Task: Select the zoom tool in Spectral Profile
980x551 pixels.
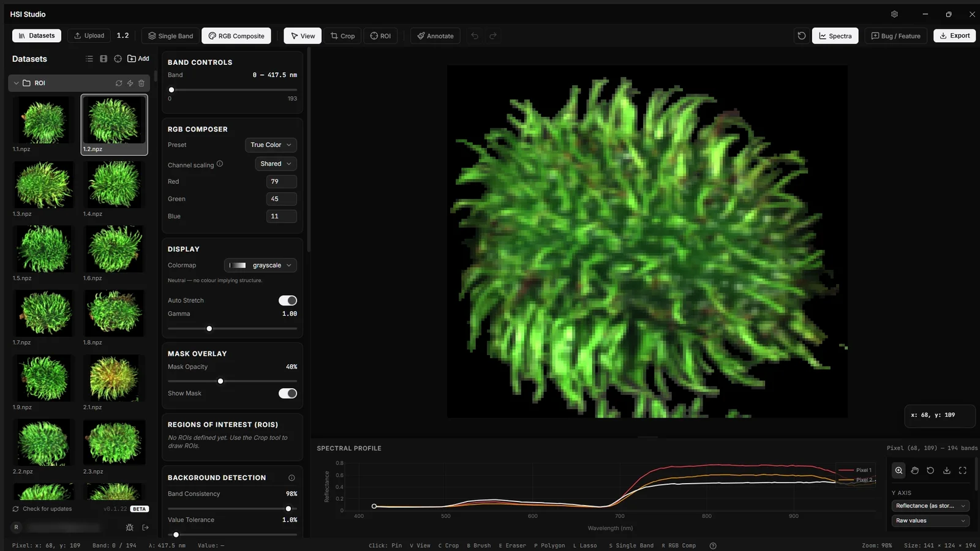Action: (899, 470)
